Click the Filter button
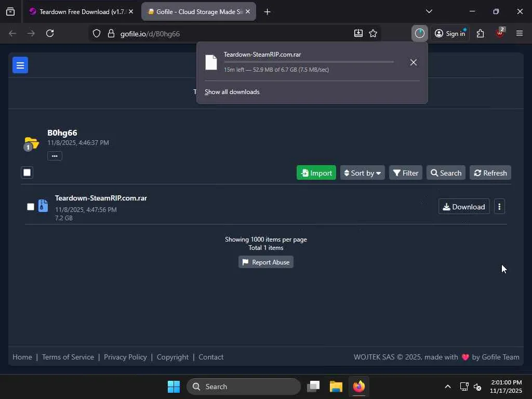The height and width of the screenshot is (399, 532). [405, 172]
